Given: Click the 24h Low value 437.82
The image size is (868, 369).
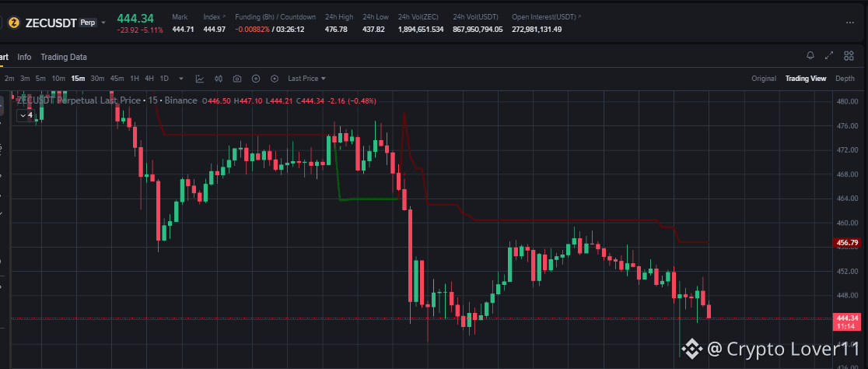Looking at the screenshot, I should click(x=373, y=30).
